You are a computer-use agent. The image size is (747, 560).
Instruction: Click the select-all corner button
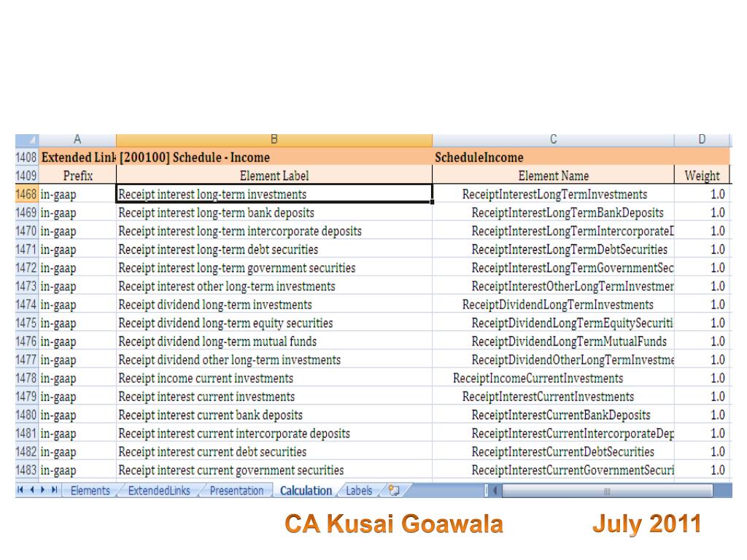click(27, 140)
